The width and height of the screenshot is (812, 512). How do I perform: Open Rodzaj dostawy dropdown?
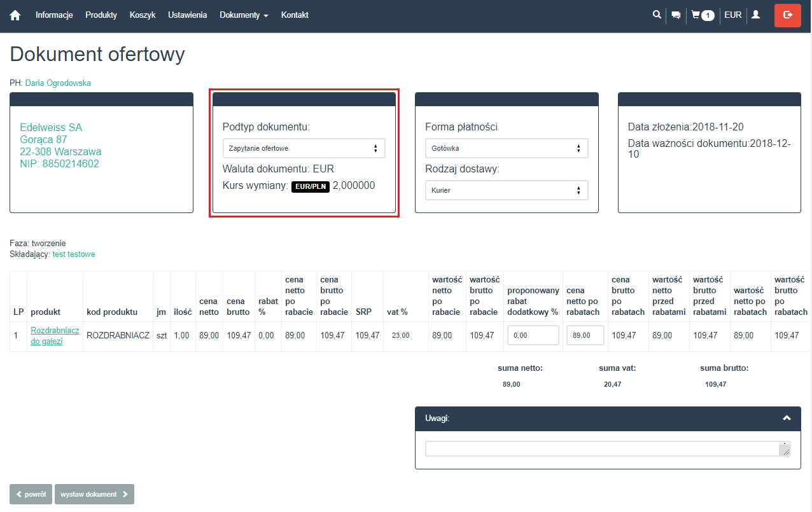click(x=507, y=190)
